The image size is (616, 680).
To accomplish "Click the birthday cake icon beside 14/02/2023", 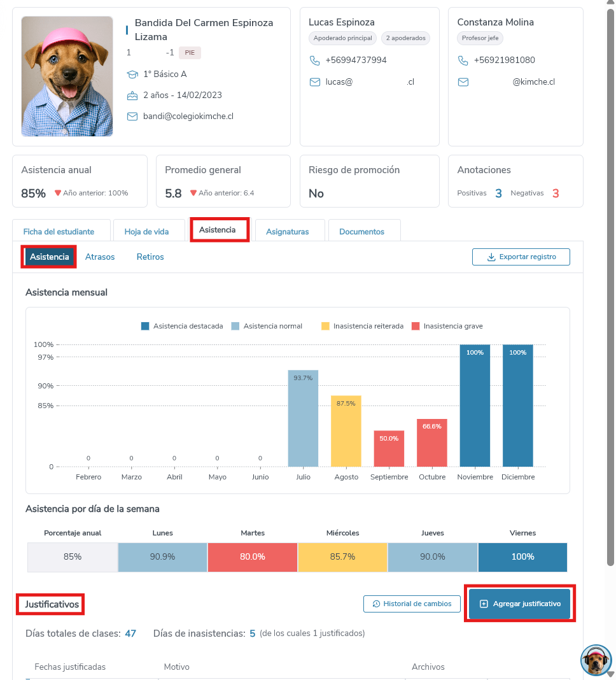I will [x=132, y=96].
